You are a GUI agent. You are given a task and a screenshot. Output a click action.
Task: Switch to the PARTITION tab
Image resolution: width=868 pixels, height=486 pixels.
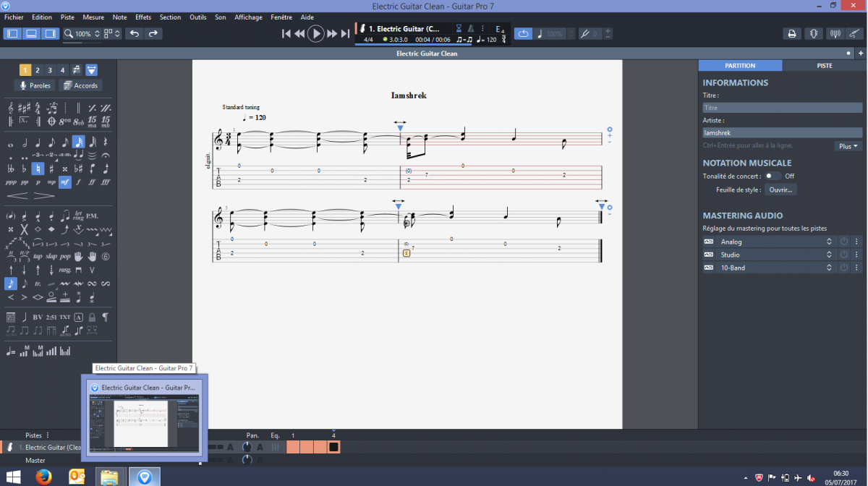pyautogui.click(x=740, y=65)
